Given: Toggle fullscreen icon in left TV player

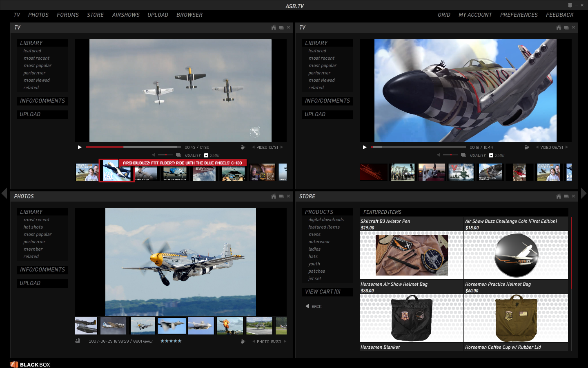Looking at the screenshot, I should coord(178,155).
